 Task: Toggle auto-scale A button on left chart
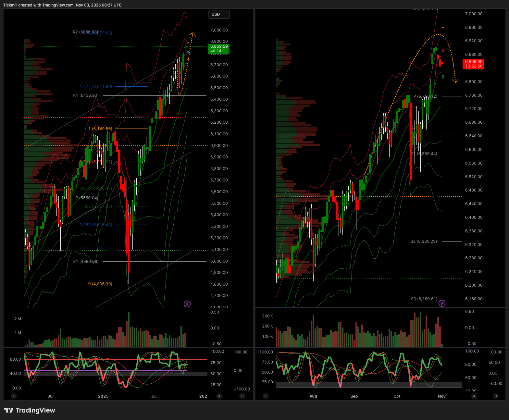219,396
